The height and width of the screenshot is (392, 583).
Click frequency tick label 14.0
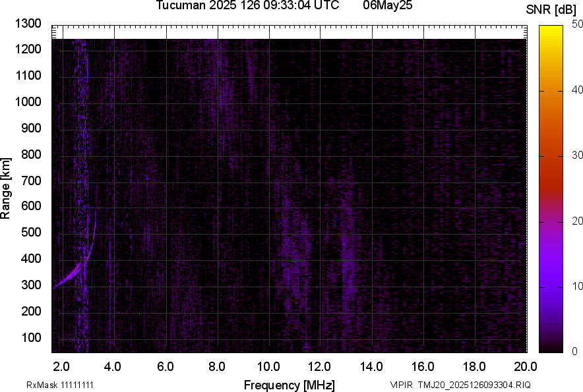click(x=371, y=367)
